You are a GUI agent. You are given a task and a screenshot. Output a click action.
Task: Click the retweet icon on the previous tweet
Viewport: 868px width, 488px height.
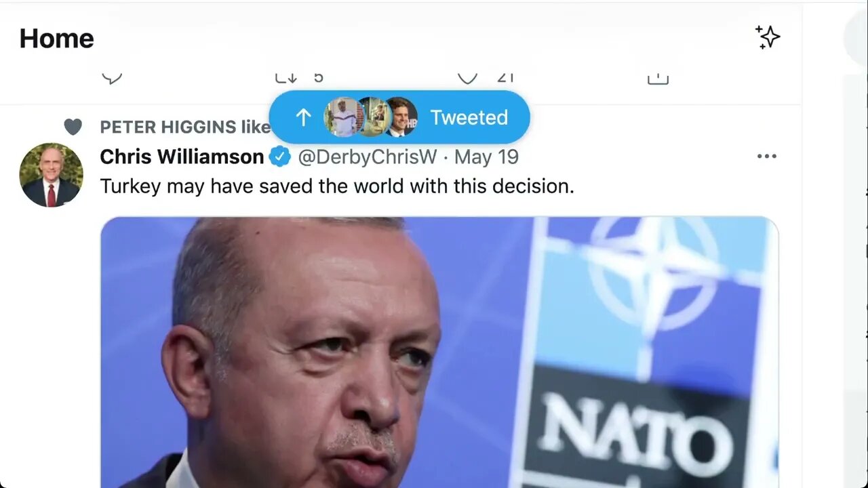click(285, 78)
